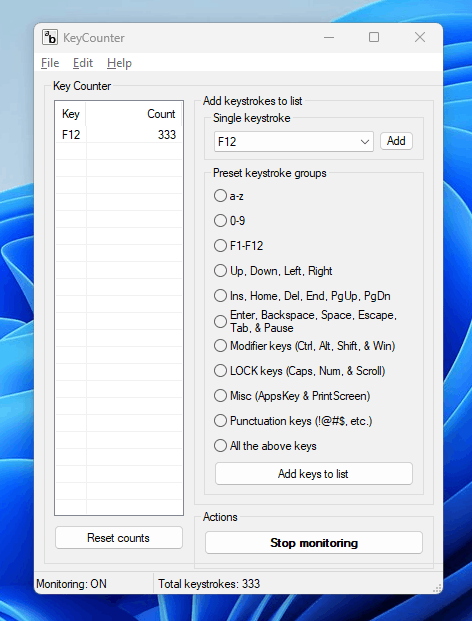Maximize the KeyCounter window

coord(374,38)
